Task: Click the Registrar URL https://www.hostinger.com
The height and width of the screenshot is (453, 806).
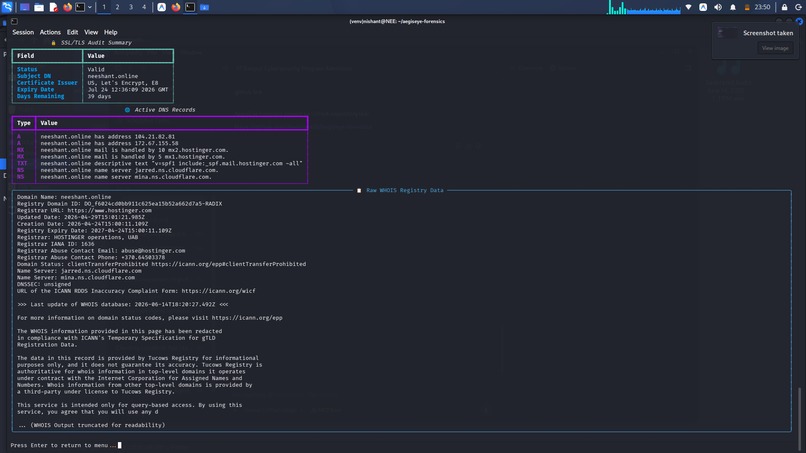Action: coord(109,210)
